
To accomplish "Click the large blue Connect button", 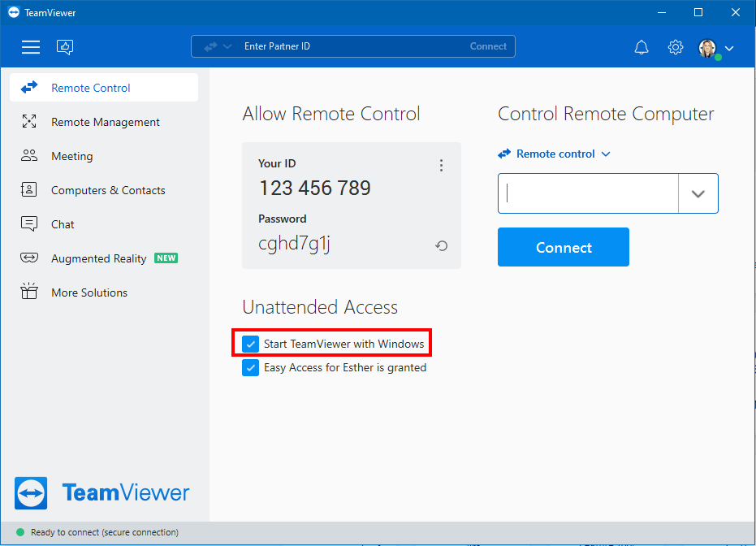I will coord(564,247).
